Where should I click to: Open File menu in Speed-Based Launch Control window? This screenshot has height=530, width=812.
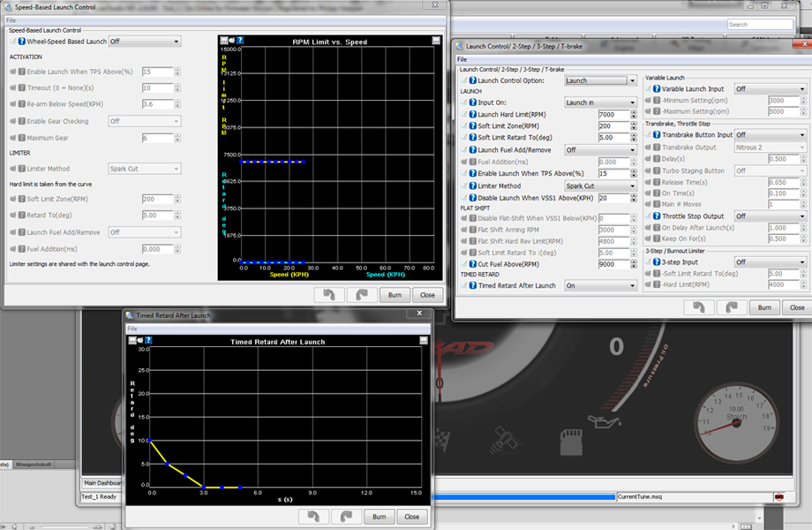click(11, 19)
